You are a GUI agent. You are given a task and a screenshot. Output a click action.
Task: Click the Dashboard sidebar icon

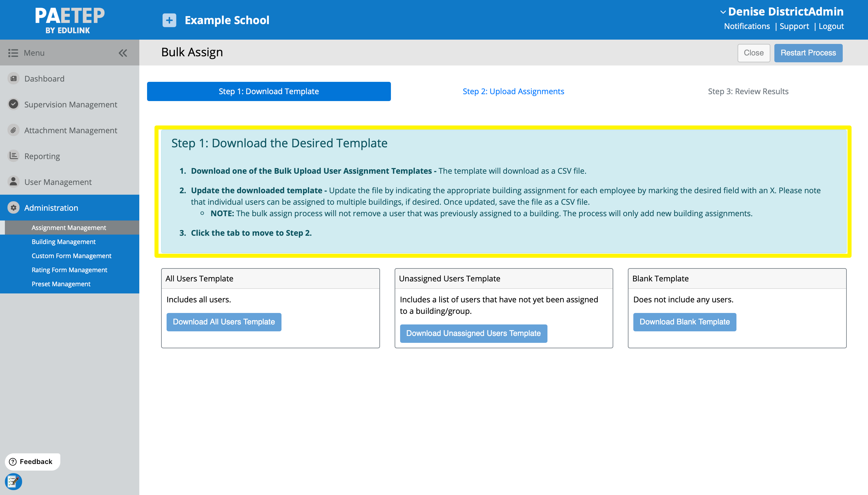(x=13, y=79)
